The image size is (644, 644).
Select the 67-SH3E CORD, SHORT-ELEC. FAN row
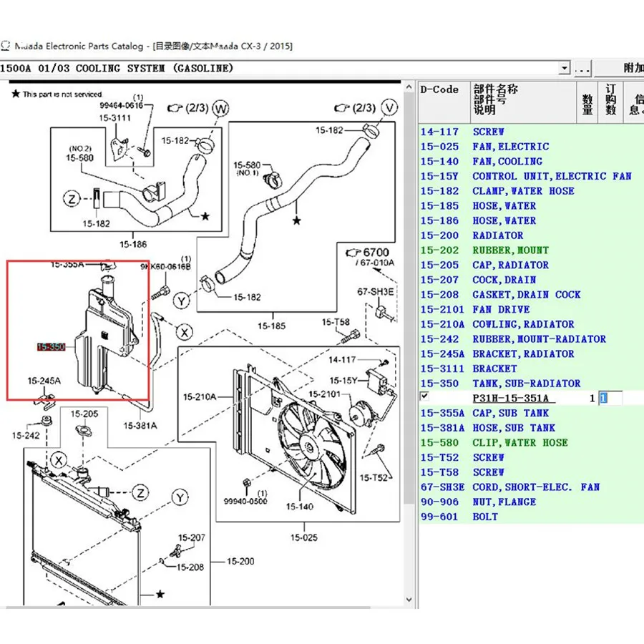point(531,487)
